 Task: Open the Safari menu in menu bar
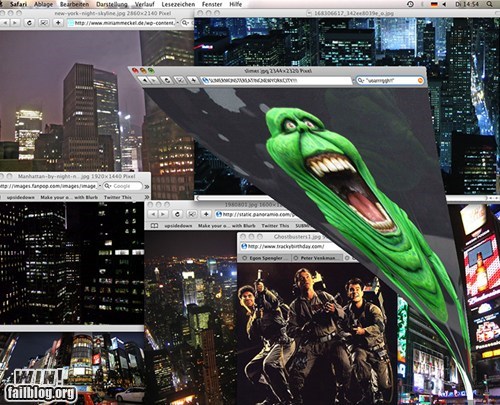(18, 4)
